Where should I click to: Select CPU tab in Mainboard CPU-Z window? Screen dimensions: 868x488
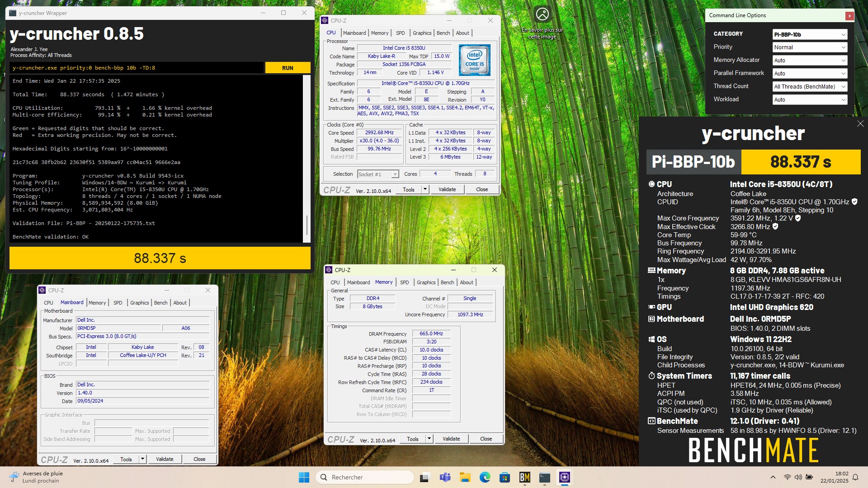(48, 303)
